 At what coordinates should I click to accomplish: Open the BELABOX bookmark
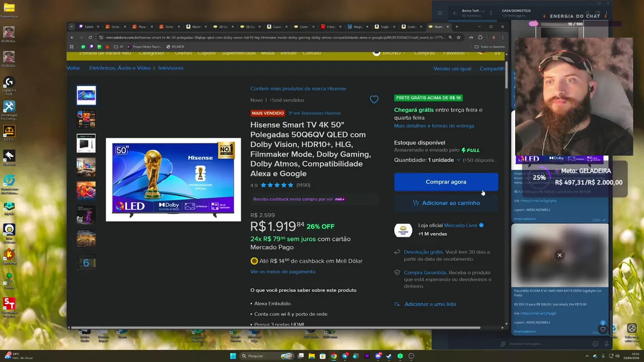[x=175, y=47]
